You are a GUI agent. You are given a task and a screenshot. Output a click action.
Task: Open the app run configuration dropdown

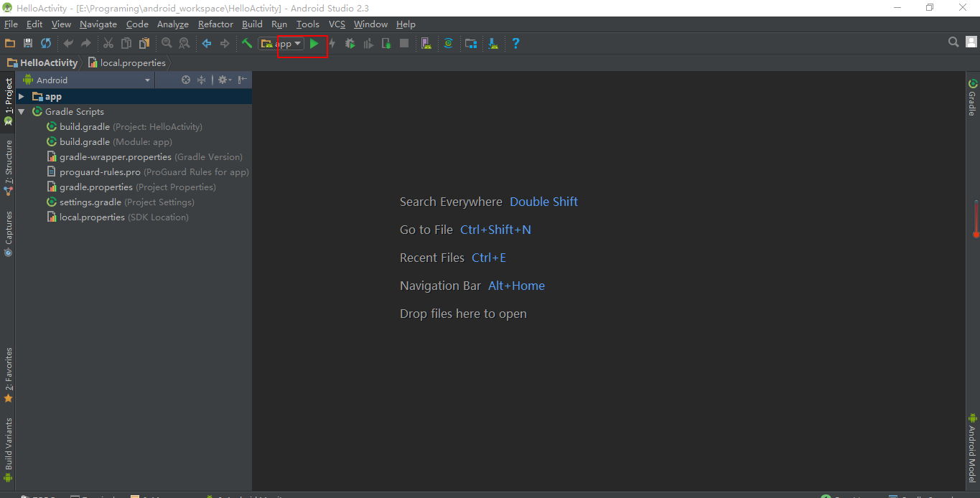tap(281, 44)
